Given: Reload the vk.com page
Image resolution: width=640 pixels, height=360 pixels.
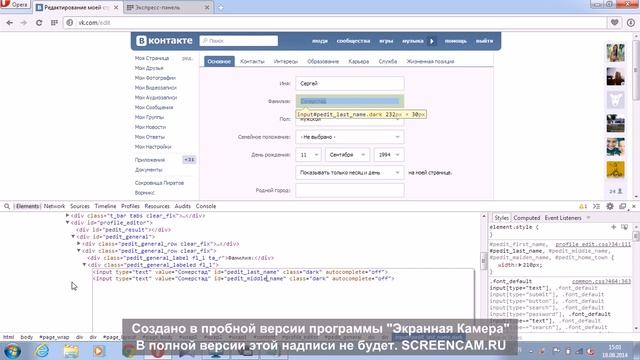Looking at the screenshot, I should (x=39, y=22).
